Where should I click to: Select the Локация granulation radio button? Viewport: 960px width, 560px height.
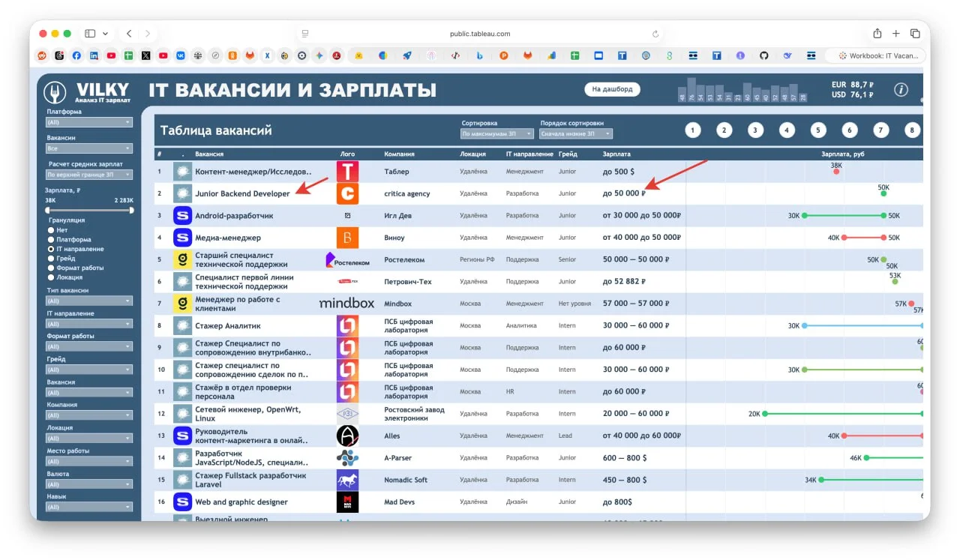click(51, 277)
